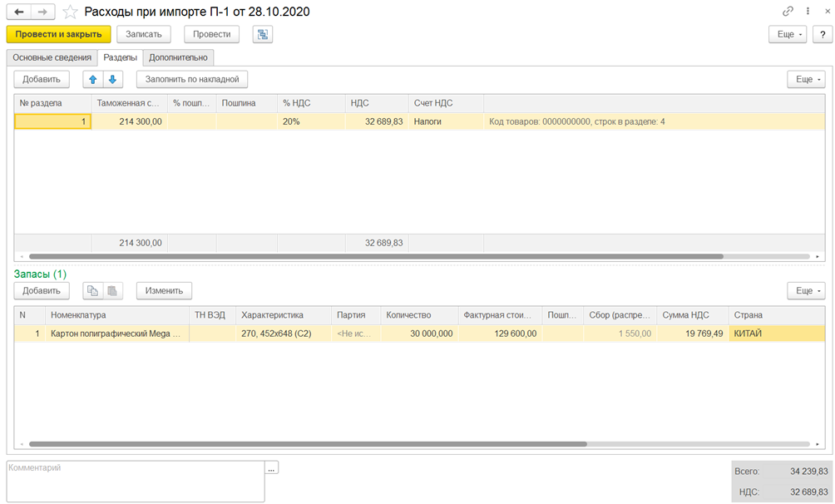Add document to favorites with star icon
Image resolution: width=835 pixels, height=504 pixels.
click(71, 12)
